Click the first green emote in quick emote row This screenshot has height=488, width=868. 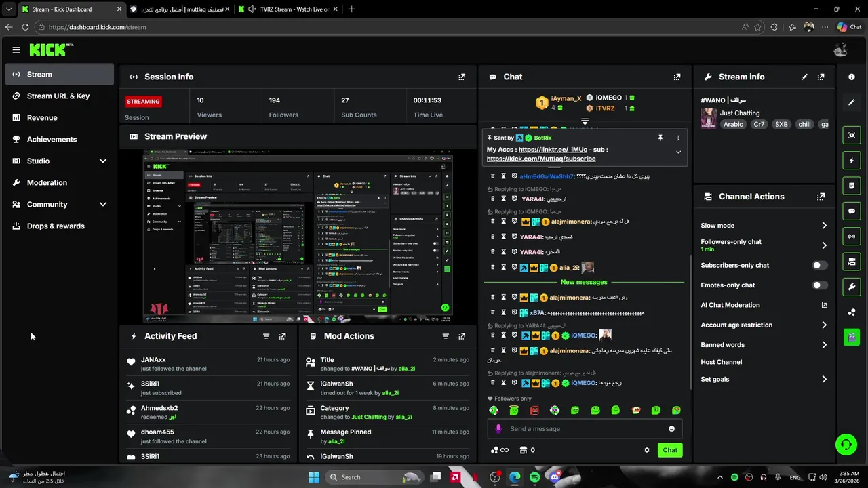click(494, 411)
